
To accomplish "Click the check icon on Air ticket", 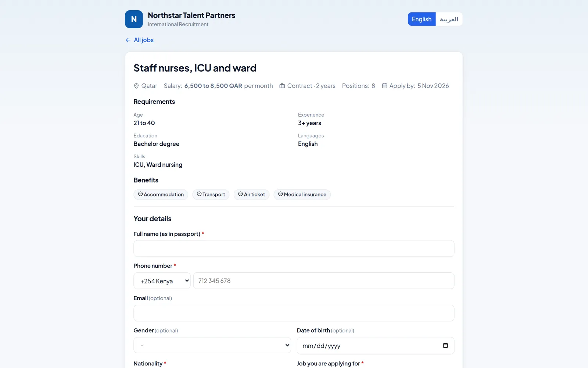I will [x=240, y=194].
